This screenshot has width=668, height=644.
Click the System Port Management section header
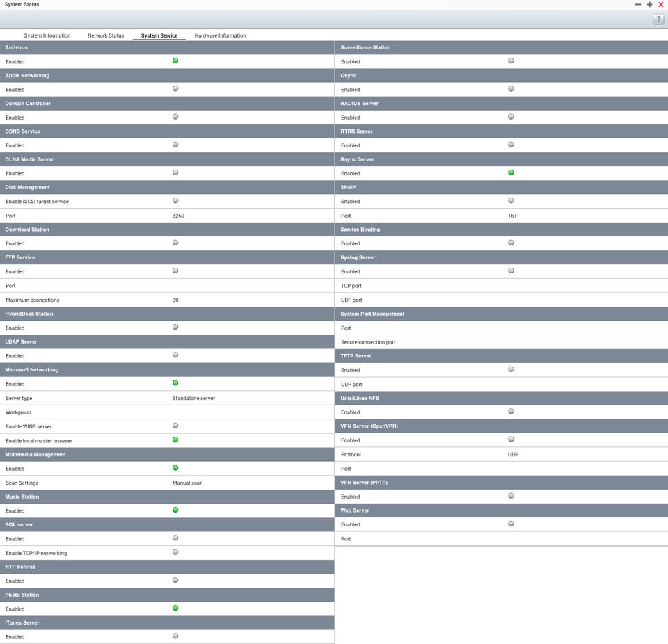pyautogui.click(x=502, y=314)
